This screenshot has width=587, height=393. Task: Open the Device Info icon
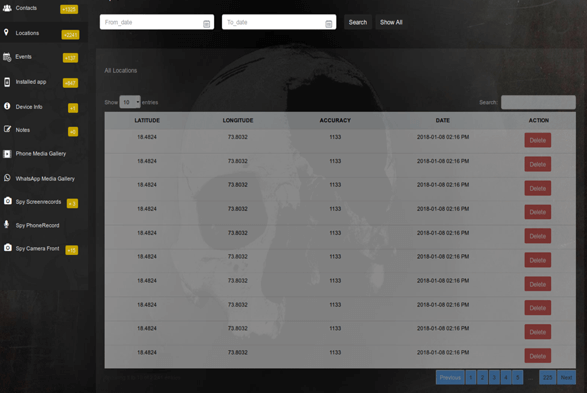[7, 106]
